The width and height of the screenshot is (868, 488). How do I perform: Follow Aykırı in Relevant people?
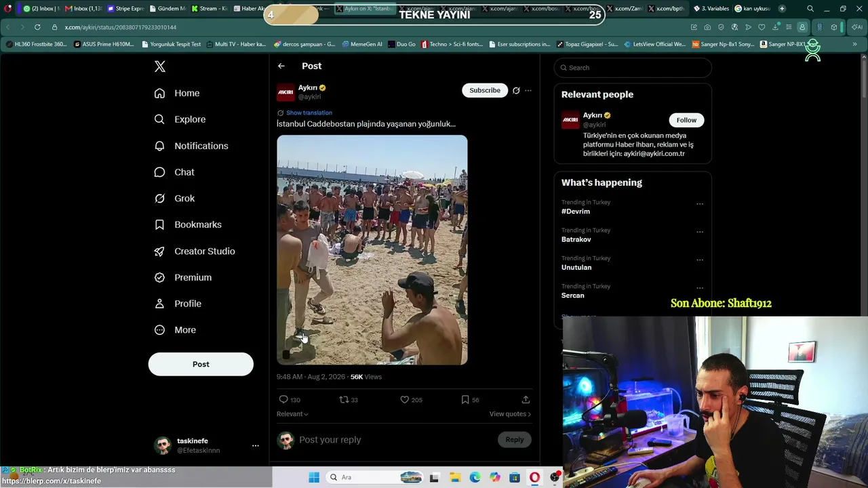686,120
